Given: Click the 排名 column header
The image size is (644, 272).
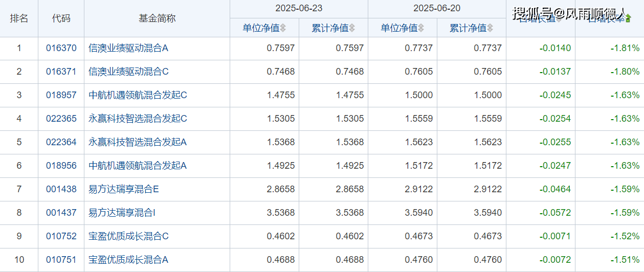Looking at the screenshot, I should pyautogui.click(x=19, y=18).
